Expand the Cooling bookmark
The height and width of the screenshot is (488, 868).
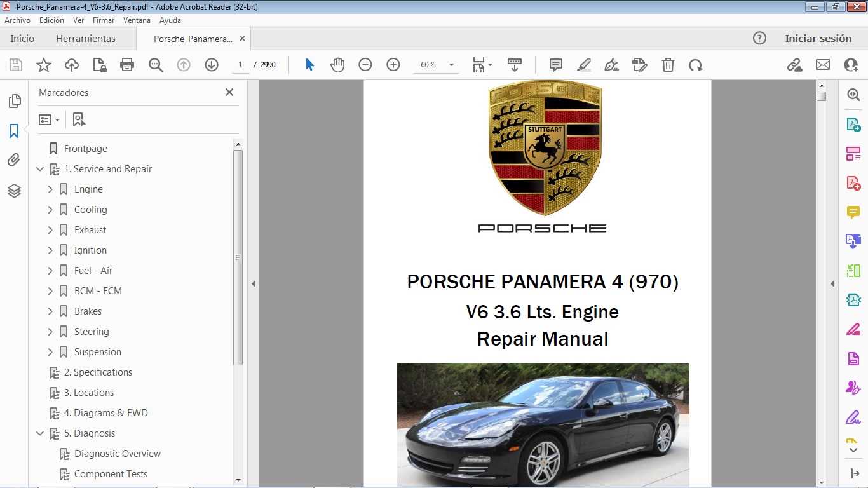[x=50, y=210]
